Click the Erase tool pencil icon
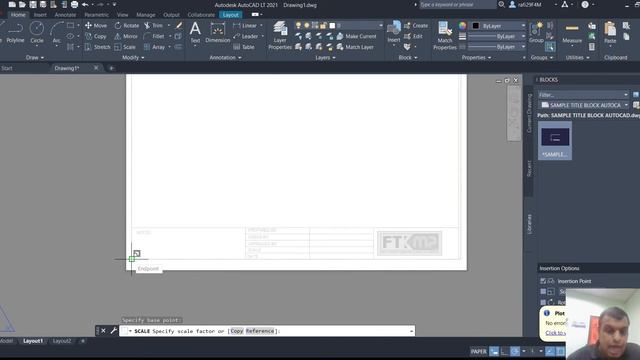This screenshot has height=360, width=640. pos(179,25)
